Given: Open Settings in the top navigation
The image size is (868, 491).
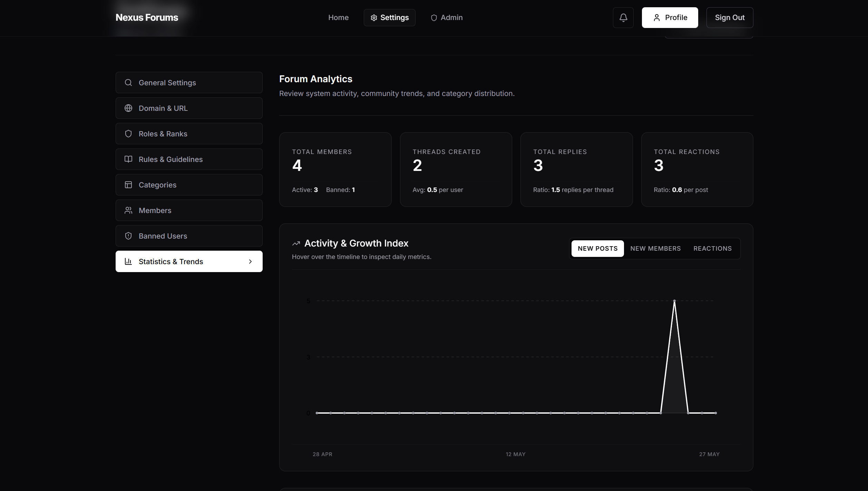Looking at the screenshot, I should pos(389,18).
